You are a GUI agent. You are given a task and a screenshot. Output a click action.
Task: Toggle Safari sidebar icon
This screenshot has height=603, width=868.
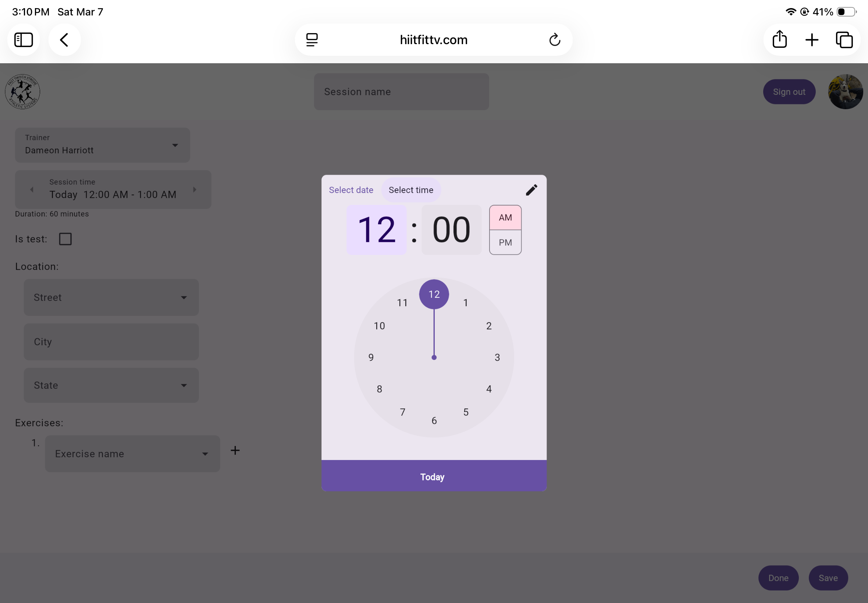[x=24, y=40]
